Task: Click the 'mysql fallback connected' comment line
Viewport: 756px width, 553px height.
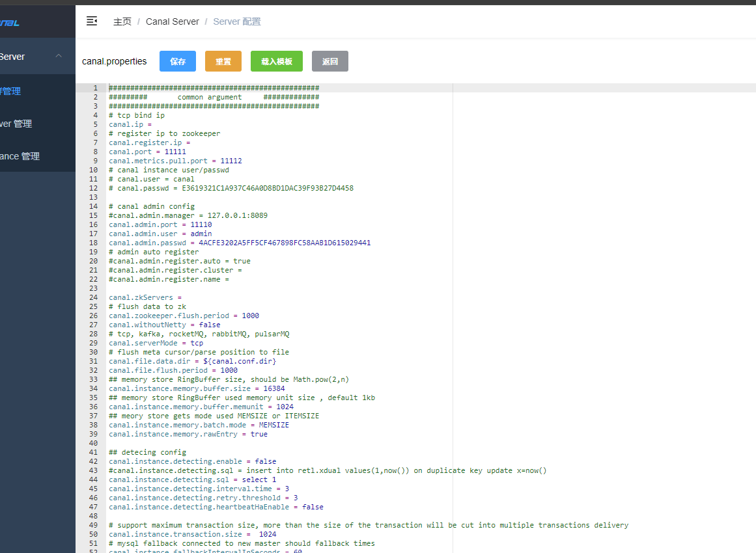Action: coord(242,544)
